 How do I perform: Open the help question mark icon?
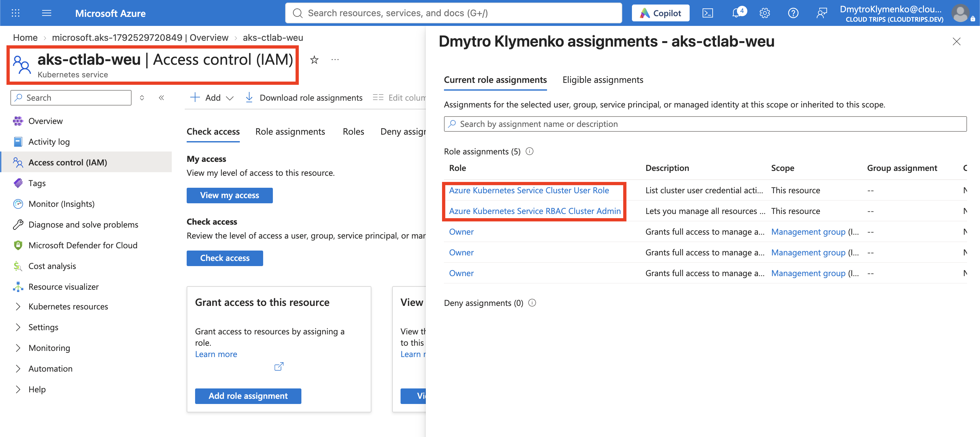[x=793, y=13]
